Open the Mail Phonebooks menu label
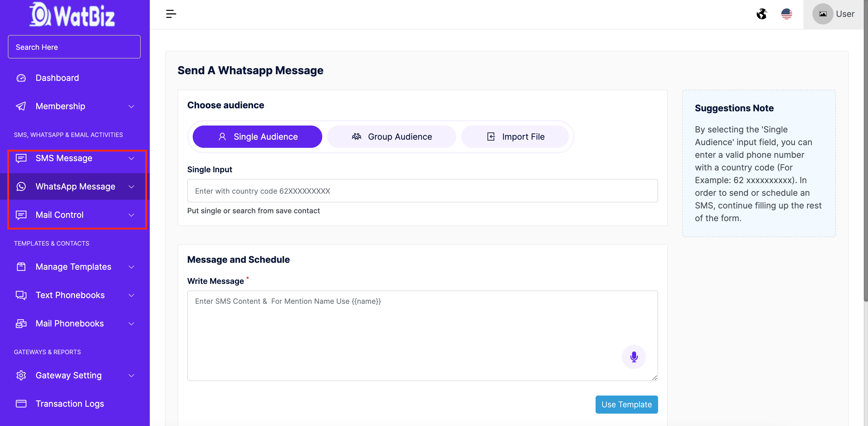The image size is (868, 426). tap(70, 323)
